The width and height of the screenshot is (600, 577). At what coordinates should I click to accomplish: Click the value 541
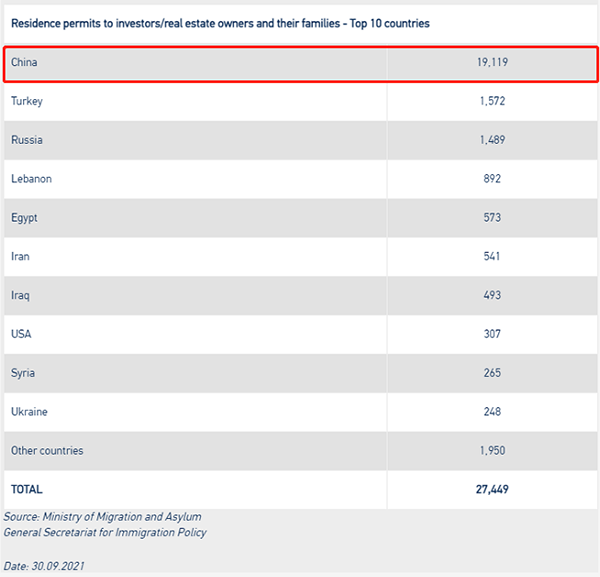[x=492, y=256]
